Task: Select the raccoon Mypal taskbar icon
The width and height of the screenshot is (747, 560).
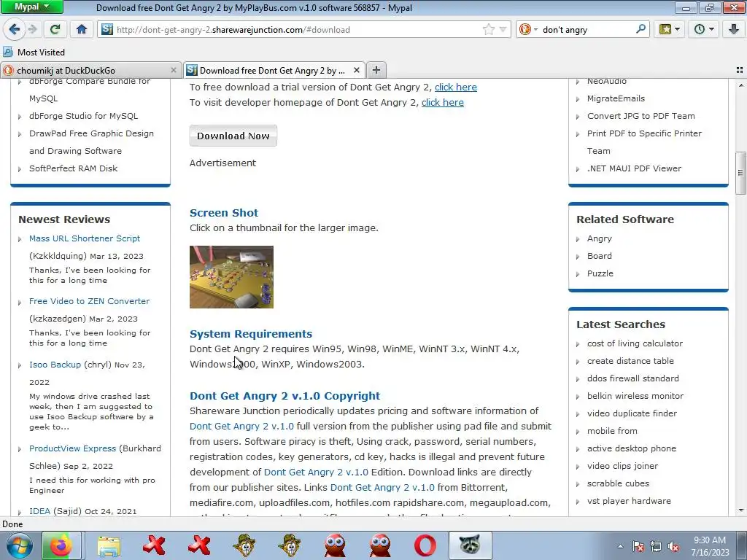Action: pyautogui.click(x=470, y=545)
